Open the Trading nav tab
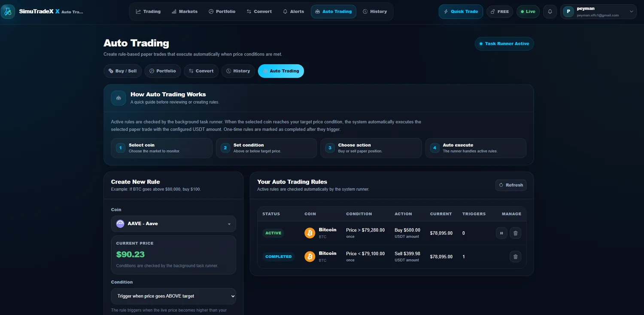The width and height of the screenshot is (644, 315). click(148, 12)
